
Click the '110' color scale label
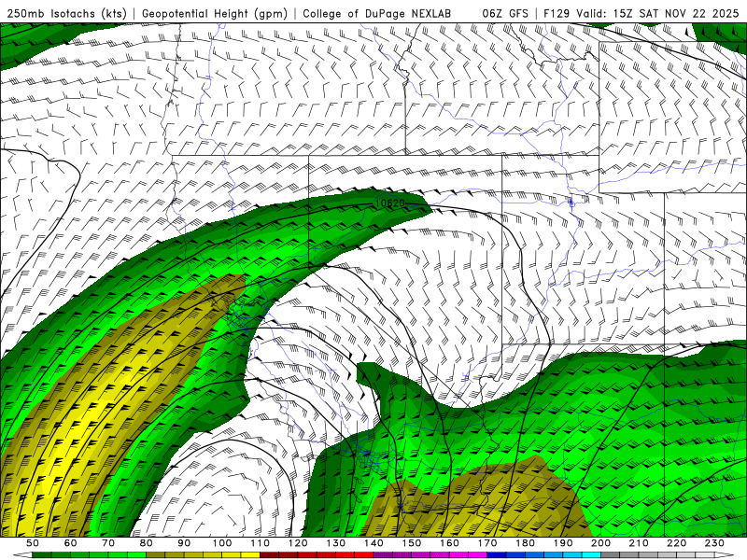(x=260, y=543)
